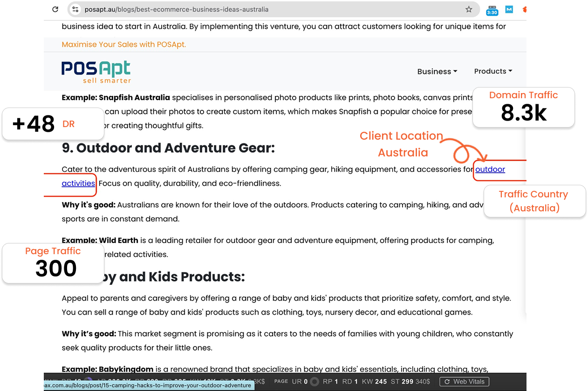Click the UR ring indicator in SEO toolbar

coord(315,382)
